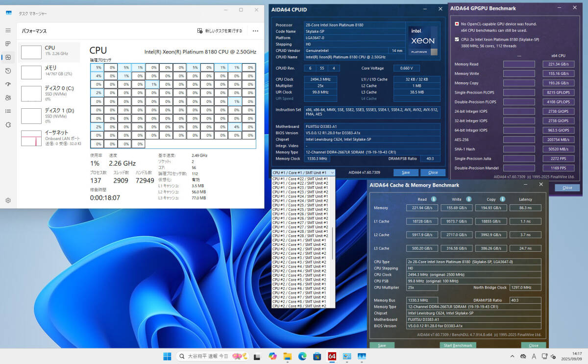Viewport: 588px width, 364px height.
Task: Click the Write column info icon
Action: 468,199
